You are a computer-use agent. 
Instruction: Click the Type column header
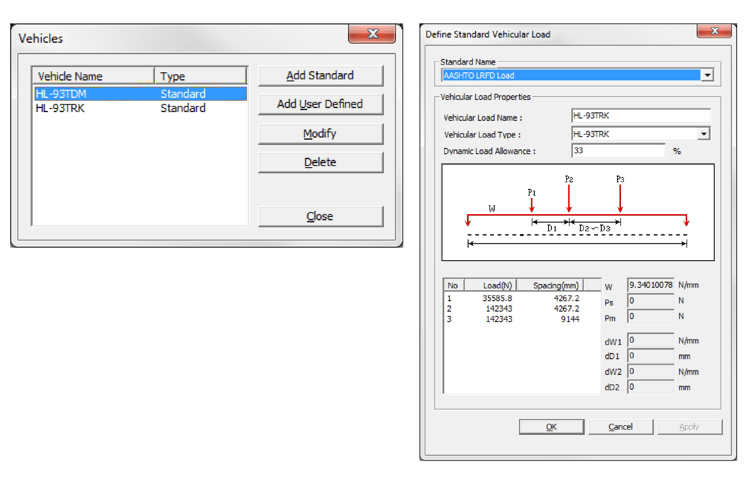[200, 76]
